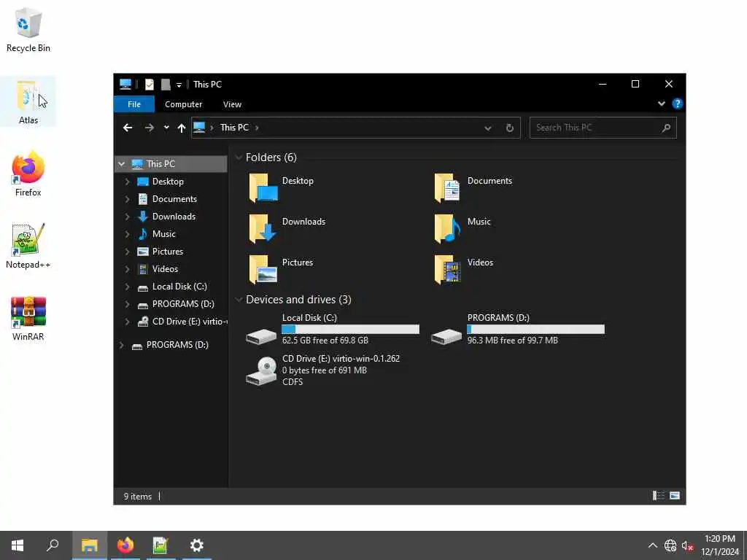Click the 9 items status text
Screen dimensions: 747x560
tap(138, 496)
